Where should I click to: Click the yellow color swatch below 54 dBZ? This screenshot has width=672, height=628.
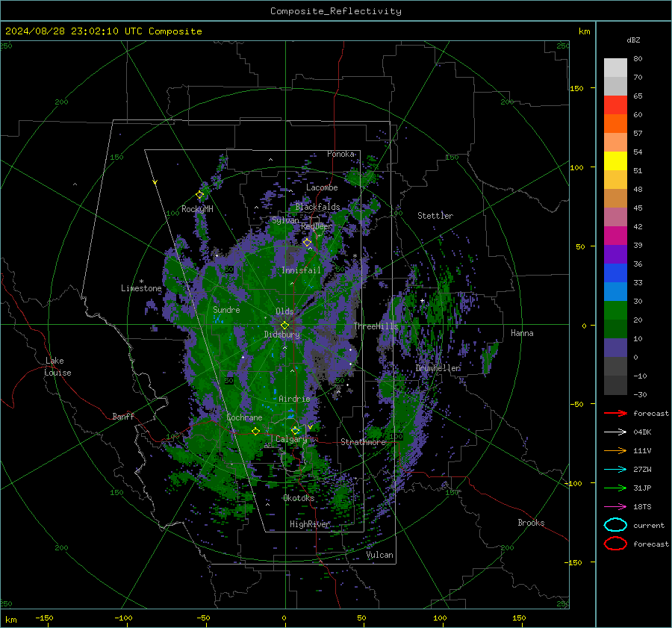coord(615,161)
